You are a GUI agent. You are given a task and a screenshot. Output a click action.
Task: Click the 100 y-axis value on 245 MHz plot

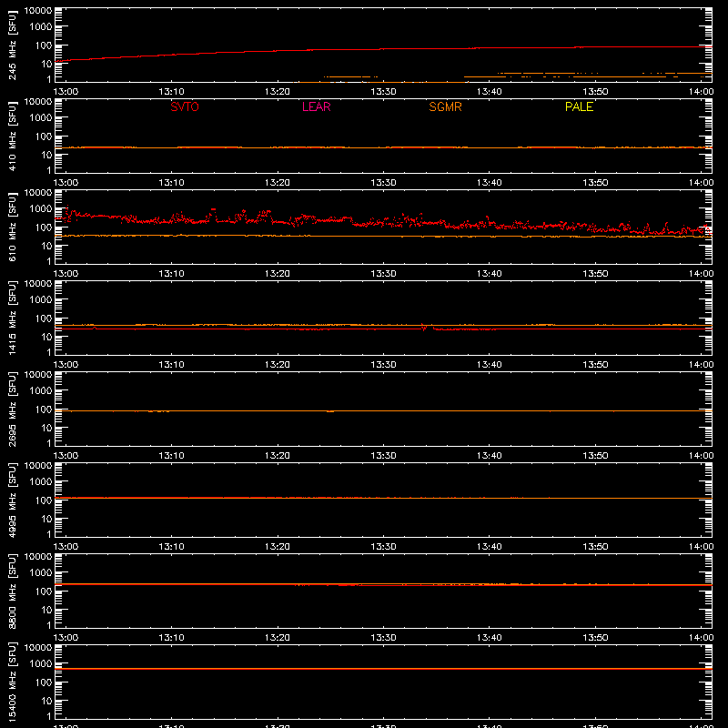click(x=44, y=45)
